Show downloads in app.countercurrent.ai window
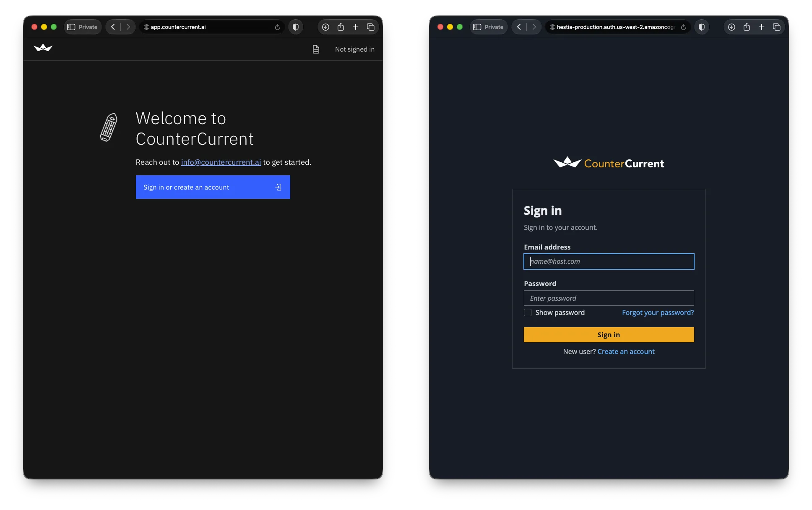The width and height of the screenshot is (812, 510). tap(325, 27)
